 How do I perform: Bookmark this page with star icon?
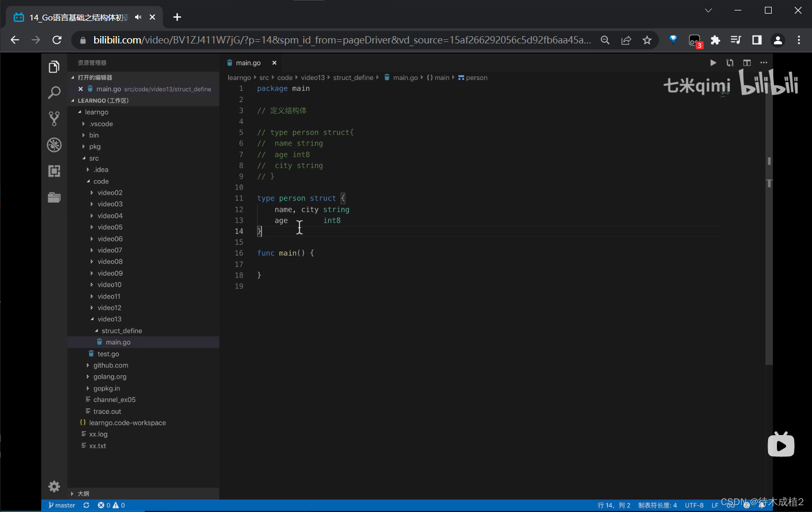pos(647,40)
